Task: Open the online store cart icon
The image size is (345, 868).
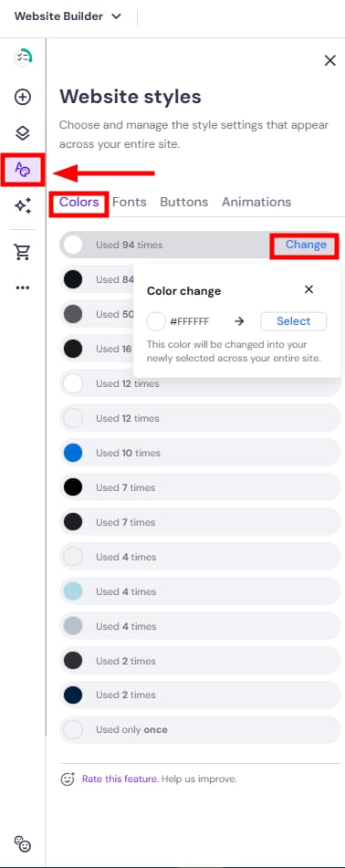Action: (23, 252)
